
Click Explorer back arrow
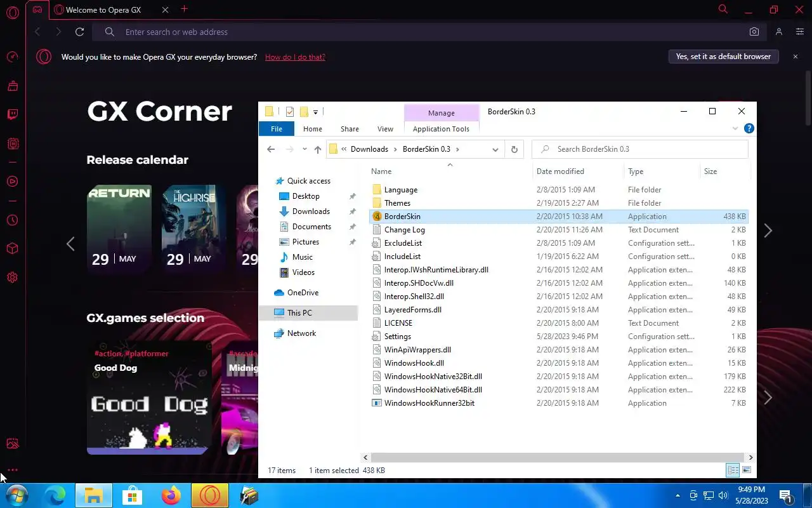(x=271, y=149)
